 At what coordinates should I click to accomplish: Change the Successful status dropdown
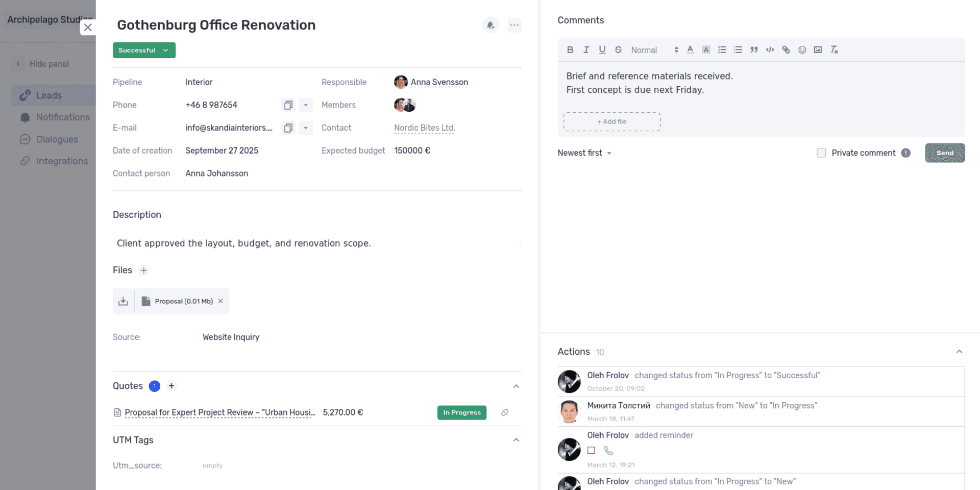144,50
